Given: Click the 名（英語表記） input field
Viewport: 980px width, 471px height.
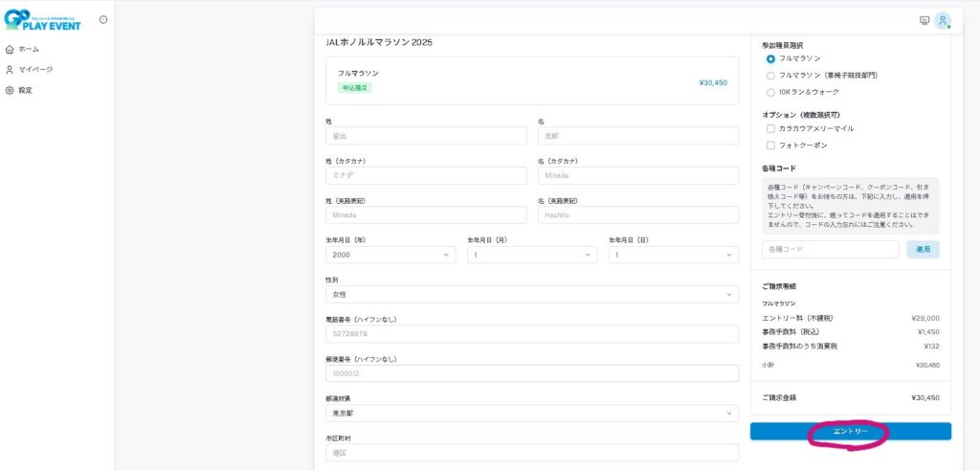Looking at the screenshot, I should tap(638, 215).
